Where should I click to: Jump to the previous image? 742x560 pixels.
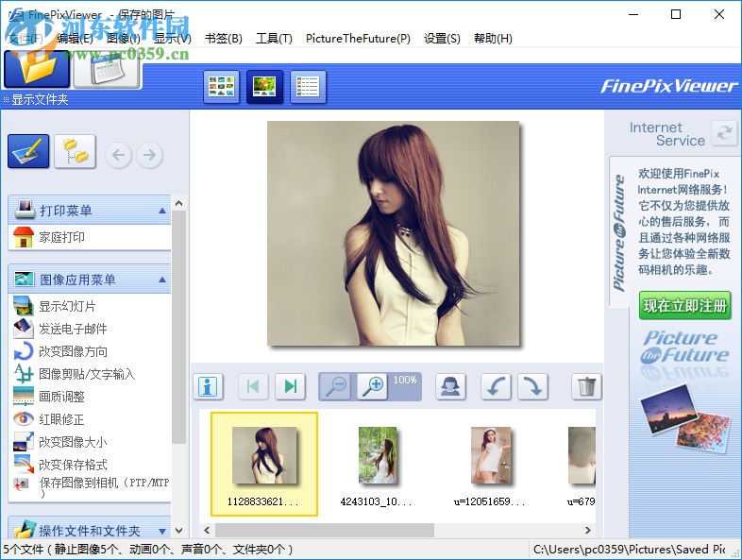pos(253,386)
